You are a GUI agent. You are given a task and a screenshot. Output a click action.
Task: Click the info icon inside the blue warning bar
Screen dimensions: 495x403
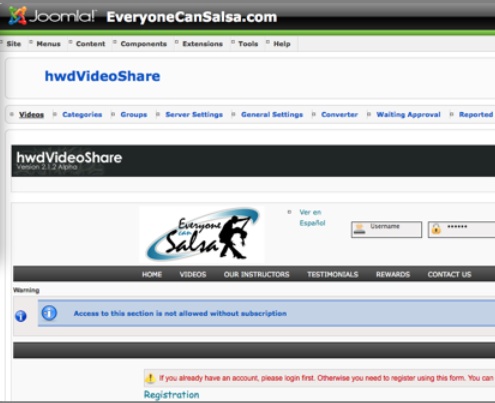tap(49, 313)
